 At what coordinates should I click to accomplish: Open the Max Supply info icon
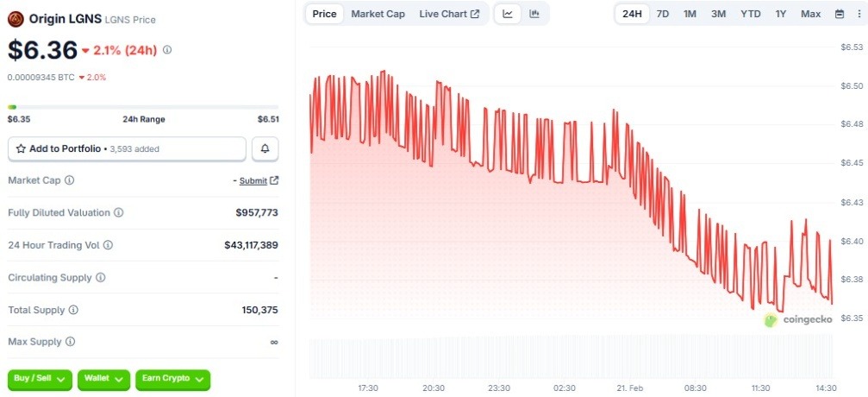71,342
